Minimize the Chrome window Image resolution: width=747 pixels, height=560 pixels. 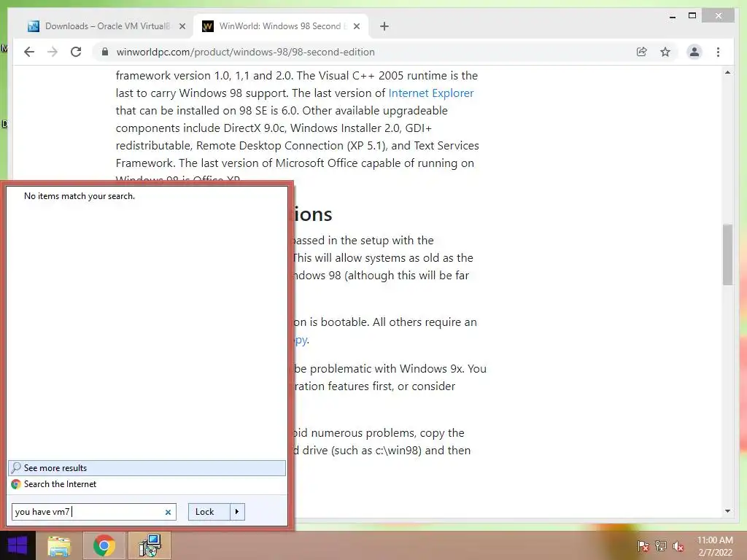point(673,16)
